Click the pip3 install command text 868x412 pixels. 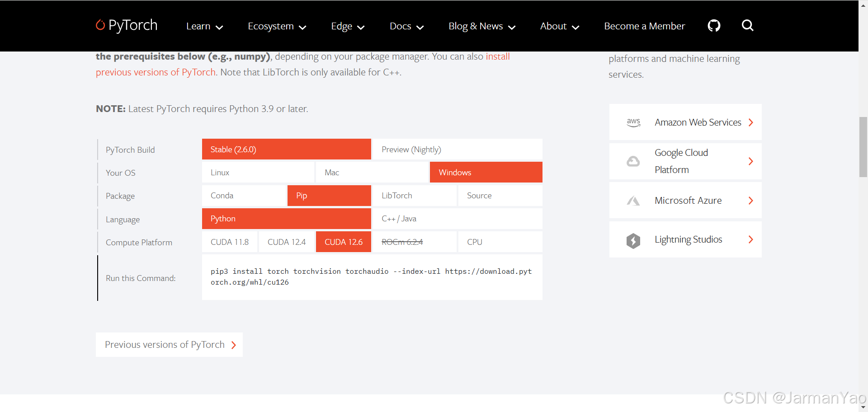point(371,276)
